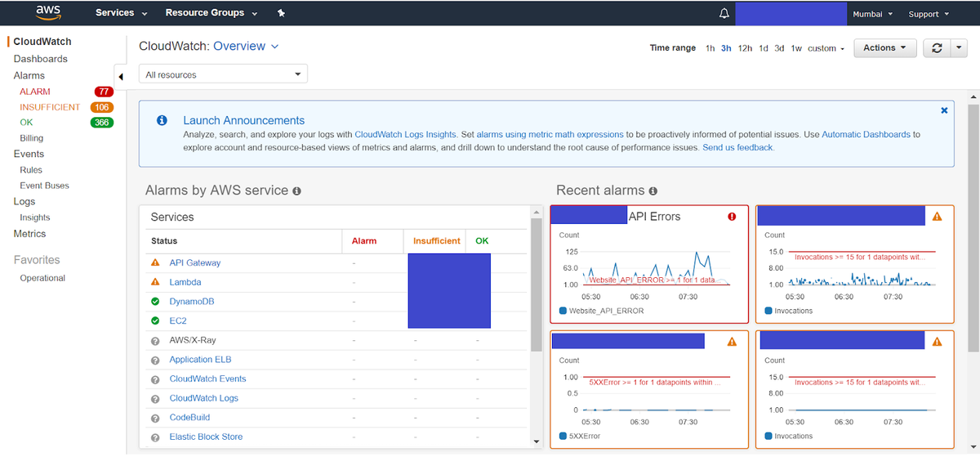Click the Website_API_ERROR legend color square

point(563,311)
